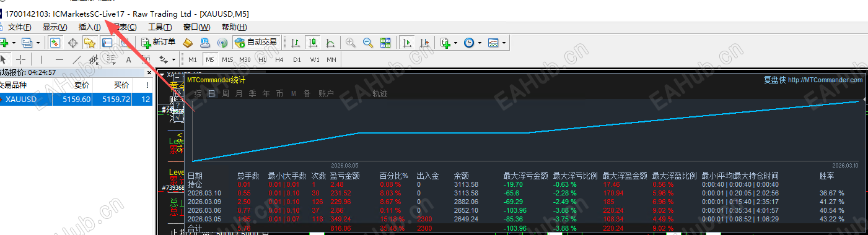Switch to M30 timeframe
Image resolution: width=868 pixels, height=235 pixels.
tap(245, 59)
